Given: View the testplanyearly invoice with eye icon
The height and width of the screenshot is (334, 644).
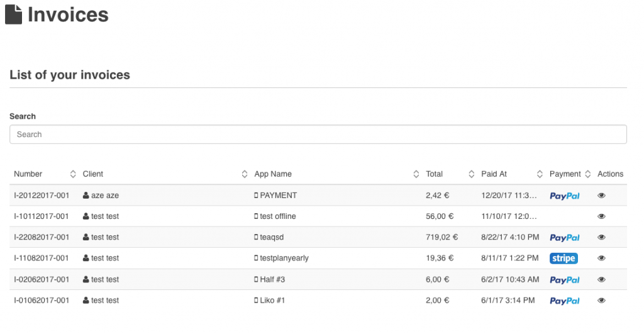Looking at the screenshot, I should pyautogui.click(x=601, y=259).
